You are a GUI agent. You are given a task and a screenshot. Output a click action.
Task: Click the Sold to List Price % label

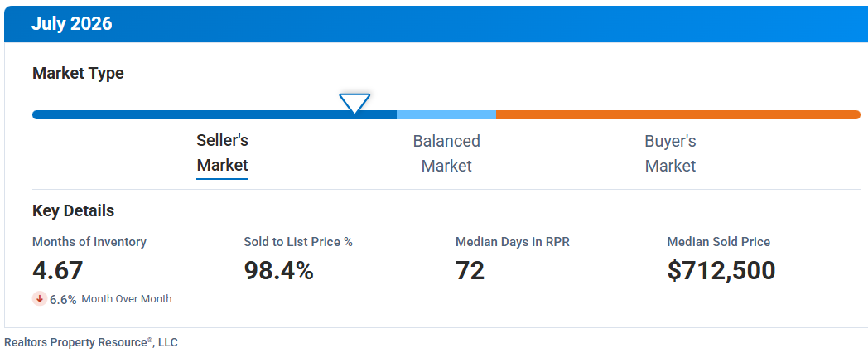298,242
